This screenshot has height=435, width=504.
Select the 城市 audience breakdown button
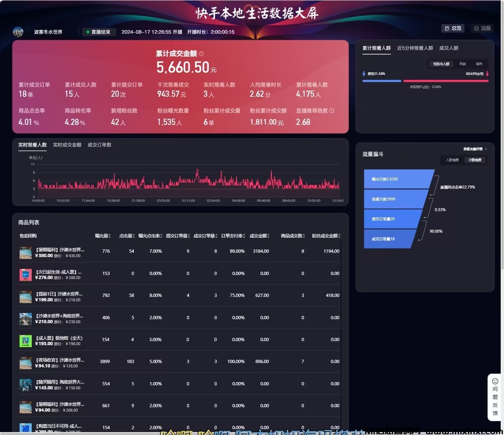click(x=479, y=64)
